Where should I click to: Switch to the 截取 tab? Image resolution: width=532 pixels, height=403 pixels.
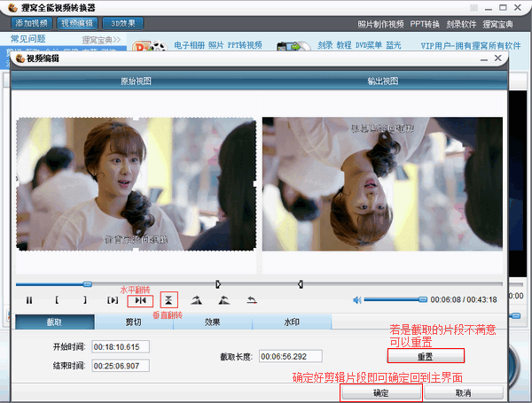click(x=55, y=322)
